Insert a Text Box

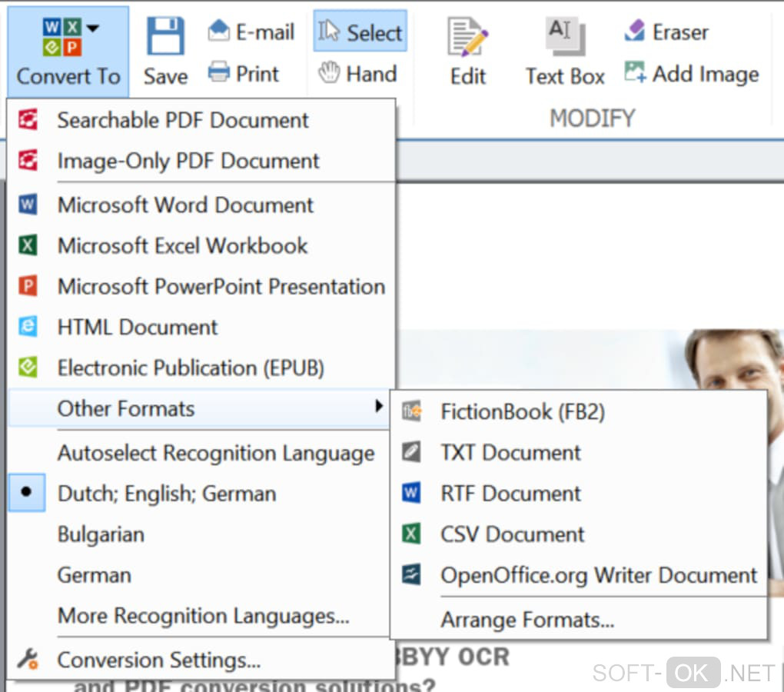(565, 35)
